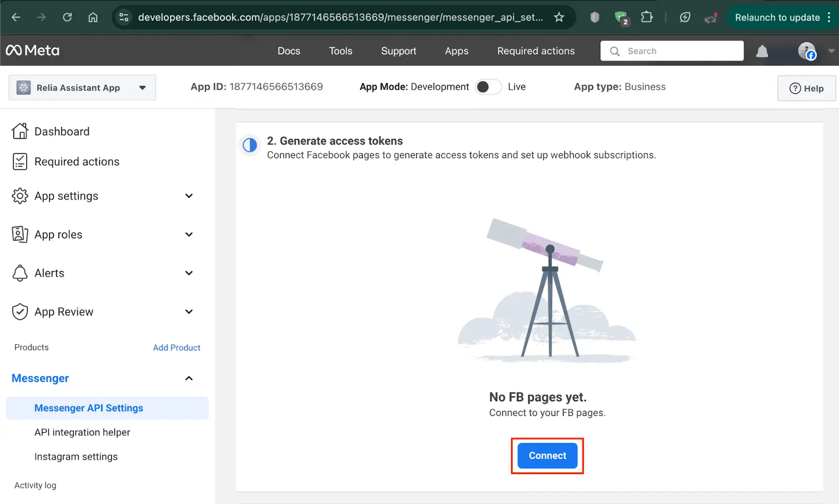The image size is (839, 504).
Task: Click inside the Search field
Action: tap(671, 51)
